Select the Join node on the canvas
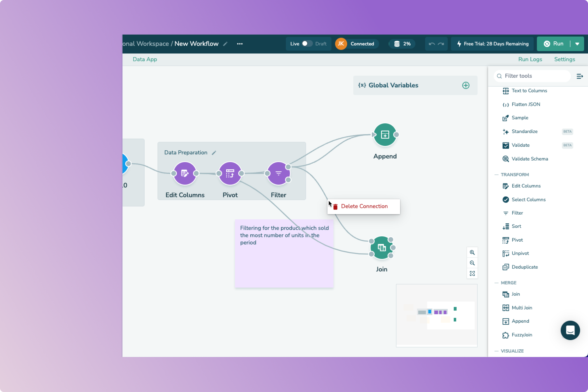Viewport: 588px width, 392px height. pos(381,248)
